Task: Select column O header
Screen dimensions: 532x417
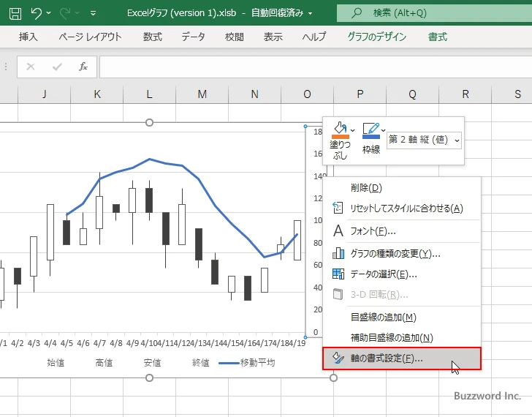Action: (307, 94)
